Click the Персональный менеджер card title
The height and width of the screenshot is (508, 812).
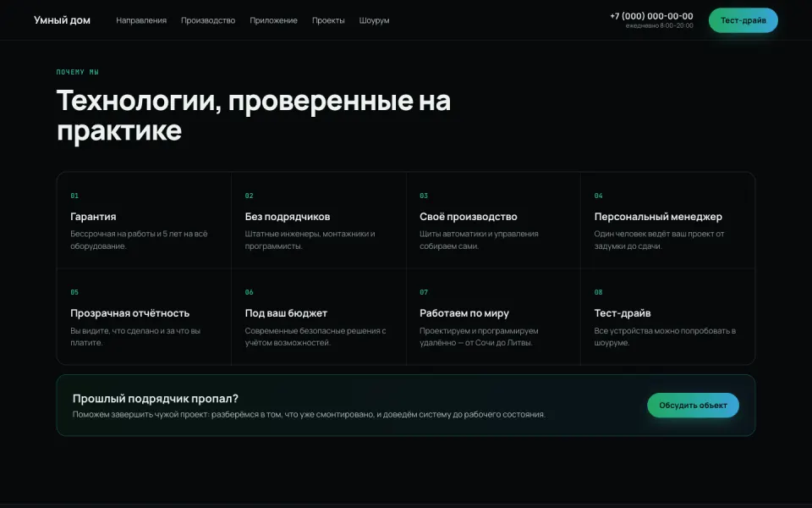click(658, 217)
